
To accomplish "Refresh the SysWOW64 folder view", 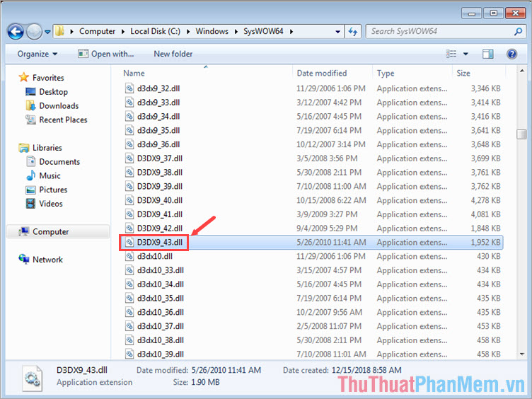I will (x=353, y=32).
